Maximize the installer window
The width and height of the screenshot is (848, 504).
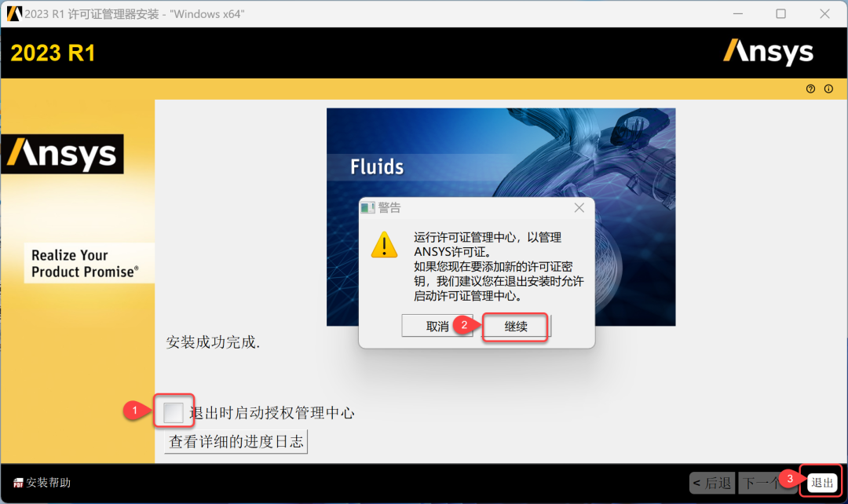781,13
